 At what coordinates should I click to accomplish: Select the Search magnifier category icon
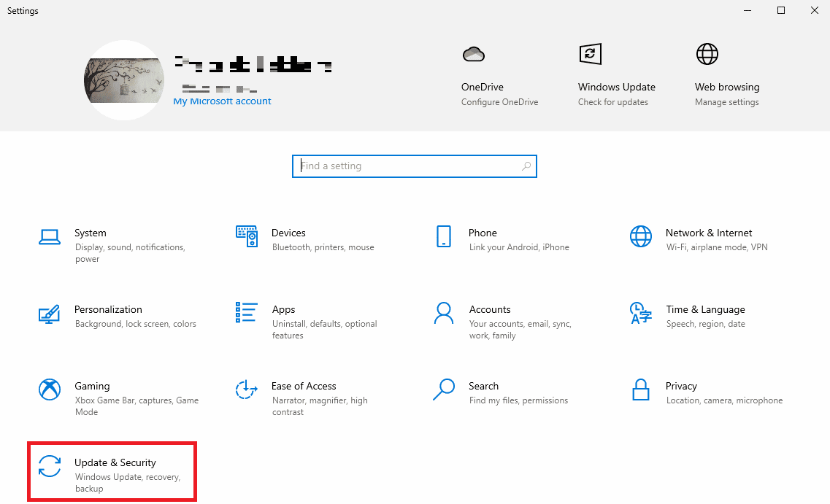pyautogui.click(x=444, y=389)
